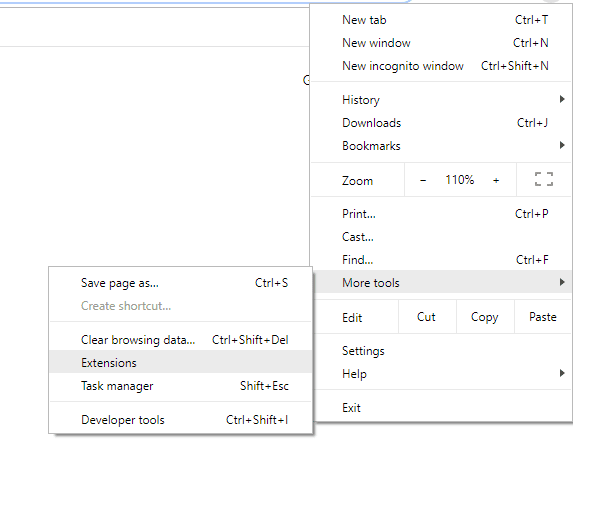Expand the Help submenu arrow
Image resolution: width=591 pixels, height=517 pixels.
(562, 373)
